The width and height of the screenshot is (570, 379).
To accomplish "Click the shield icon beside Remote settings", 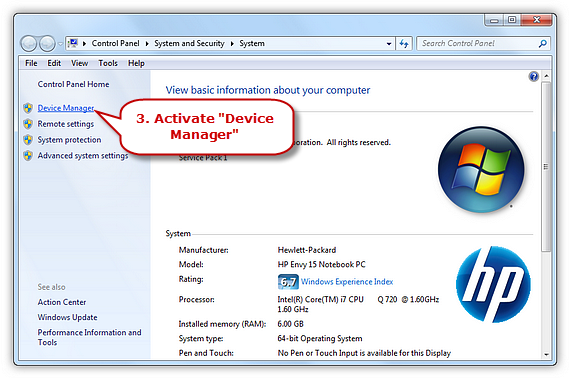I will pyautogui.click(x=28, y=124).
